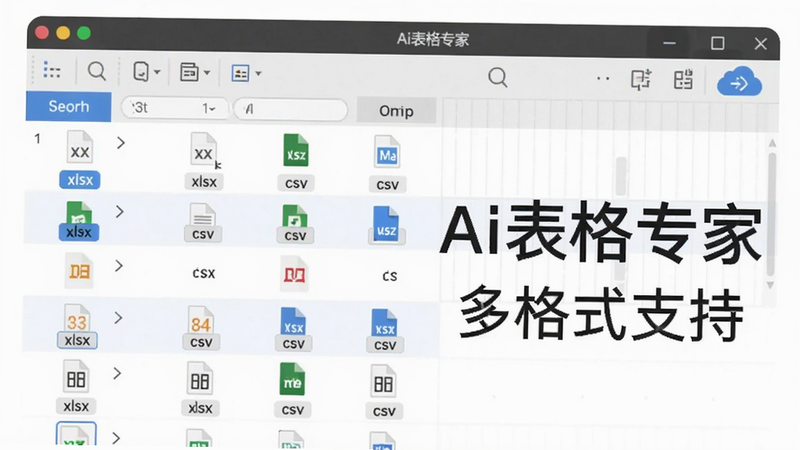The width and height of the screenshot is (800, 450).
Task: Expand the orange DB row chevron
Action: (x=119, y=266)
